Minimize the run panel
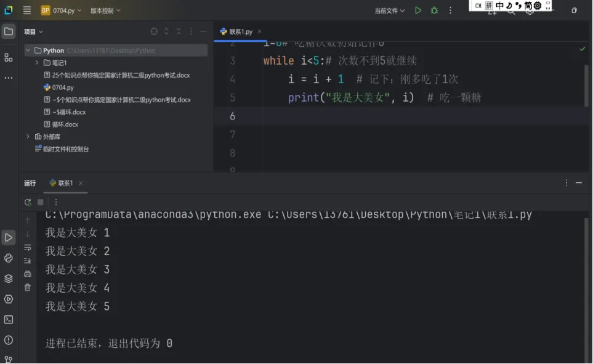 (579, 183)
